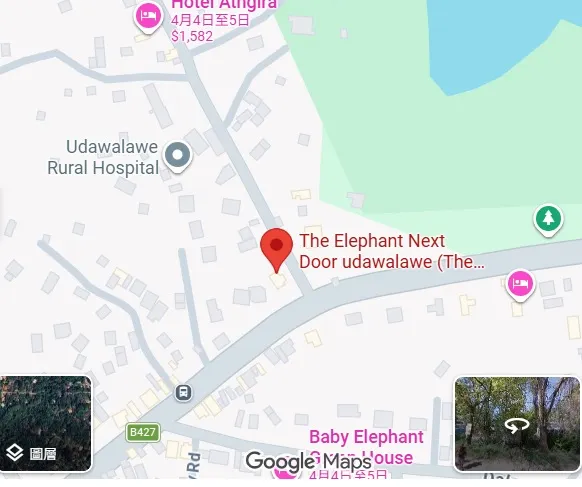Click the green park tree marker

click(548, 220)
